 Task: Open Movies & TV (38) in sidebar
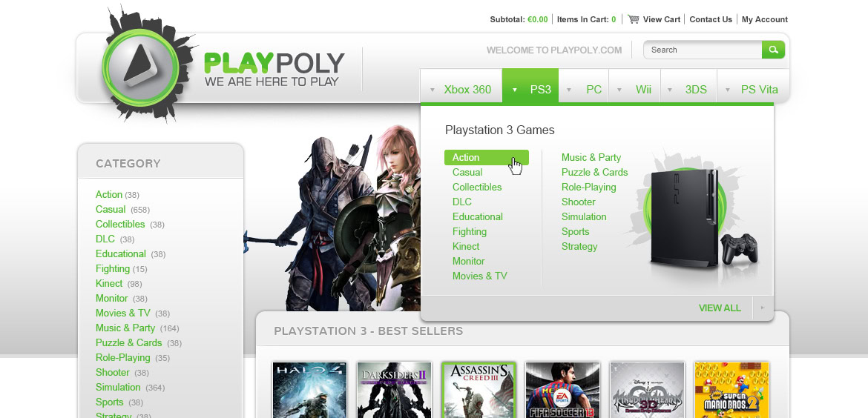133,313
